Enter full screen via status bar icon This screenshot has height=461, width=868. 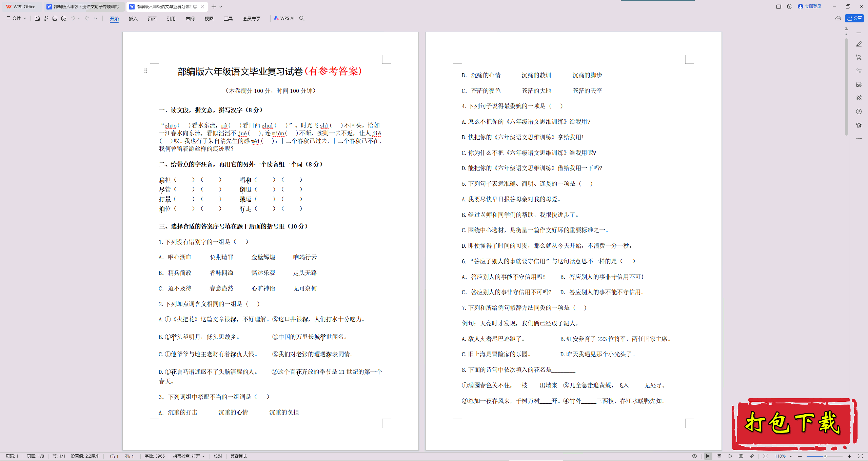[860, 456]
